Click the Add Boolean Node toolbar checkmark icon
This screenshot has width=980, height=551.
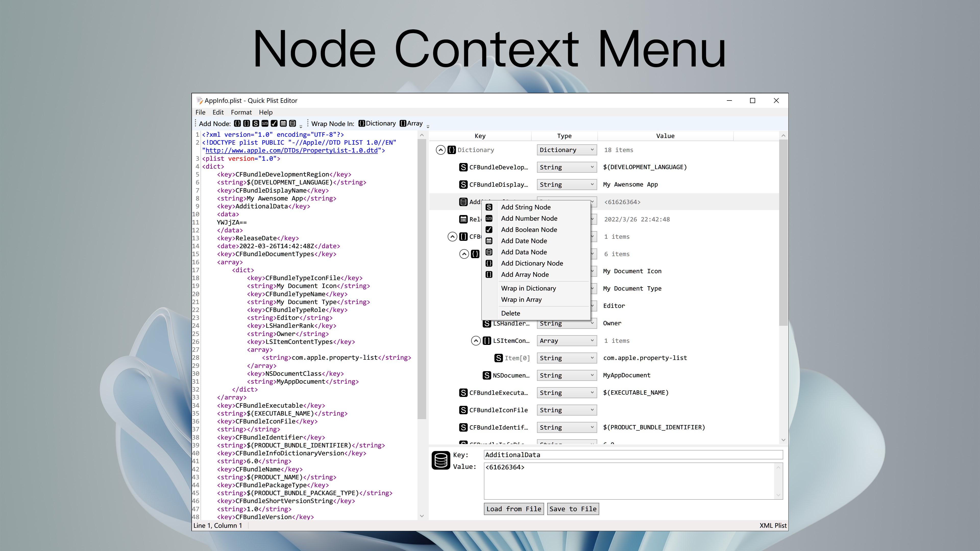274,123
